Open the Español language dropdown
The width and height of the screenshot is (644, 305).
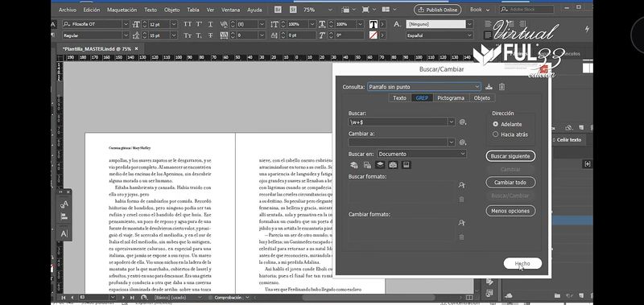(x=470, y=35)
